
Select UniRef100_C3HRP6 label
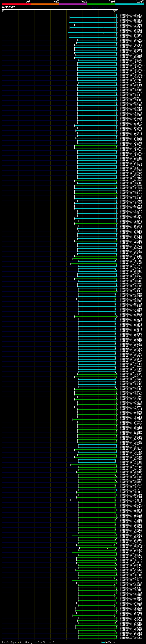click(131, 321)
